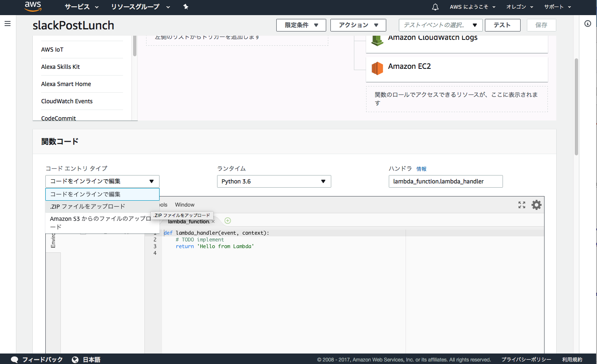Open the オレゴン region menu
Viewport: 597px width, 364px height.
click(519, 7)
